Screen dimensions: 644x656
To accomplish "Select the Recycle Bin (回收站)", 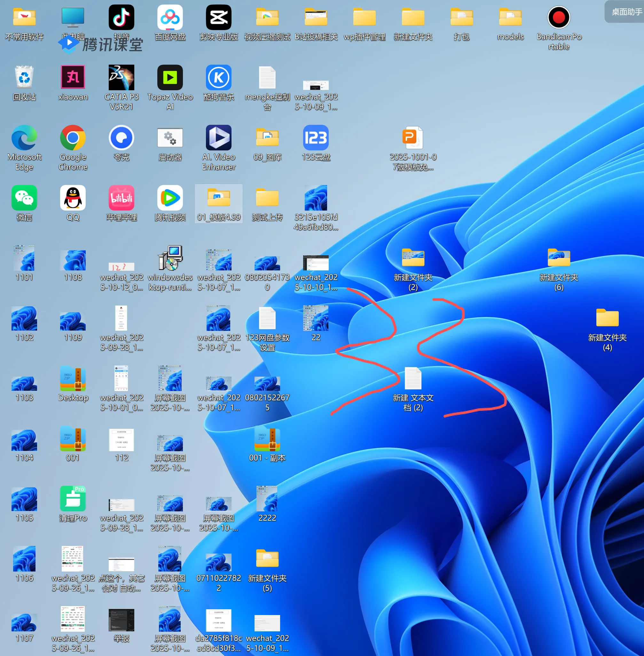I will tap(24, 78).
